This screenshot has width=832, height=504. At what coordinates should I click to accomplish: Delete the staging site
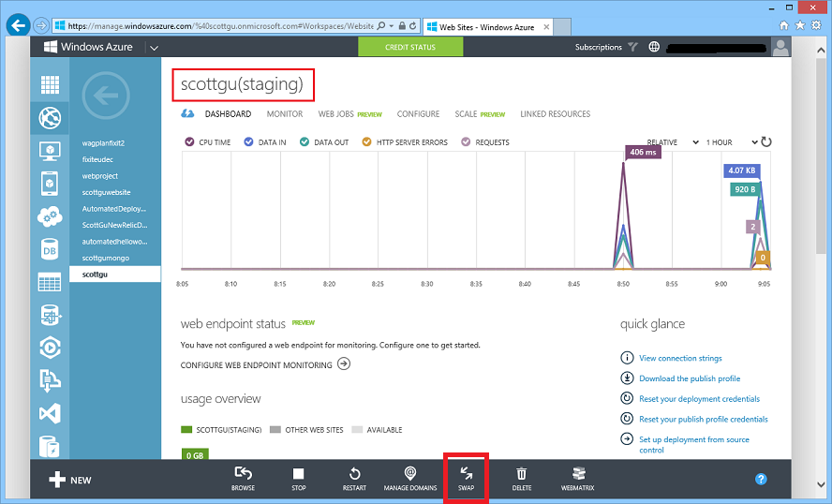[522, 474]
